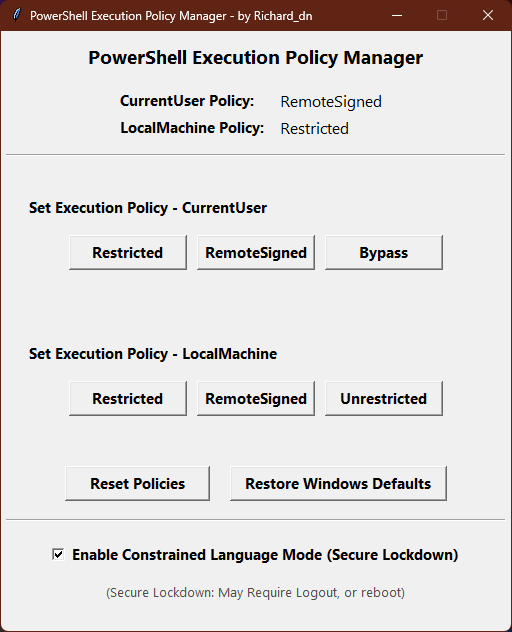Click the disabled maximize button
Viewport: 512px width, 632px height.
pyautogui.click(x=442, y=15)
